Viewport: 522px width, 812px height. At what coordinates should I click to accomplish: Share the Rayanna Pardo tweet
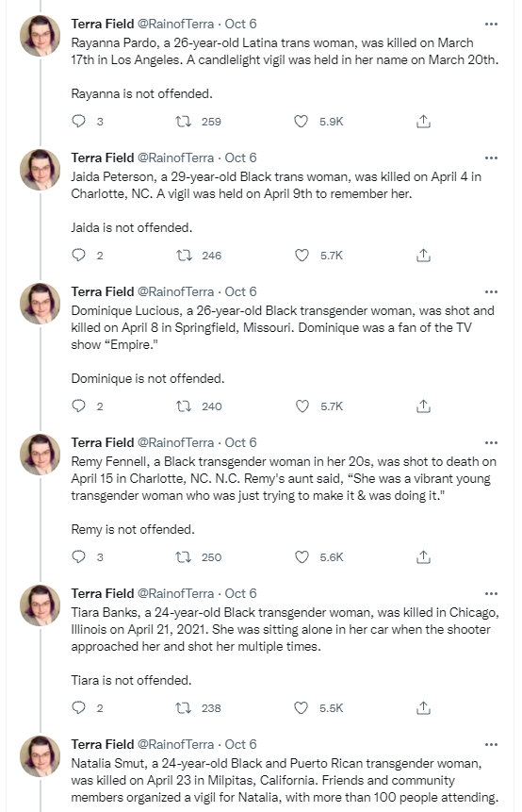(423, 121)
